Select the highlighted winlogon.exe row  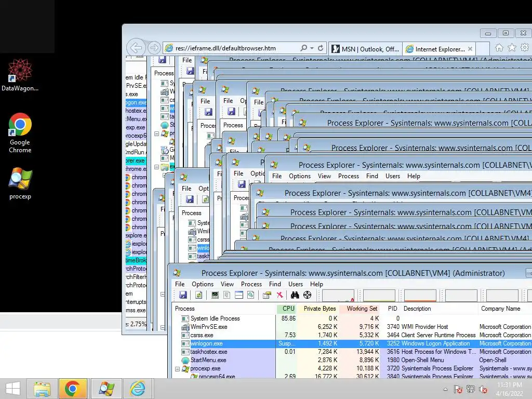tap(352, 343)
